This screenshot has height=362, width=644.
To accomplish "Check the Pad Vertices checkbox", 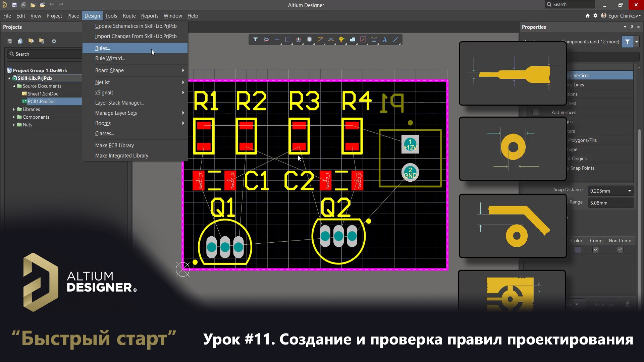I will point(535,113).
